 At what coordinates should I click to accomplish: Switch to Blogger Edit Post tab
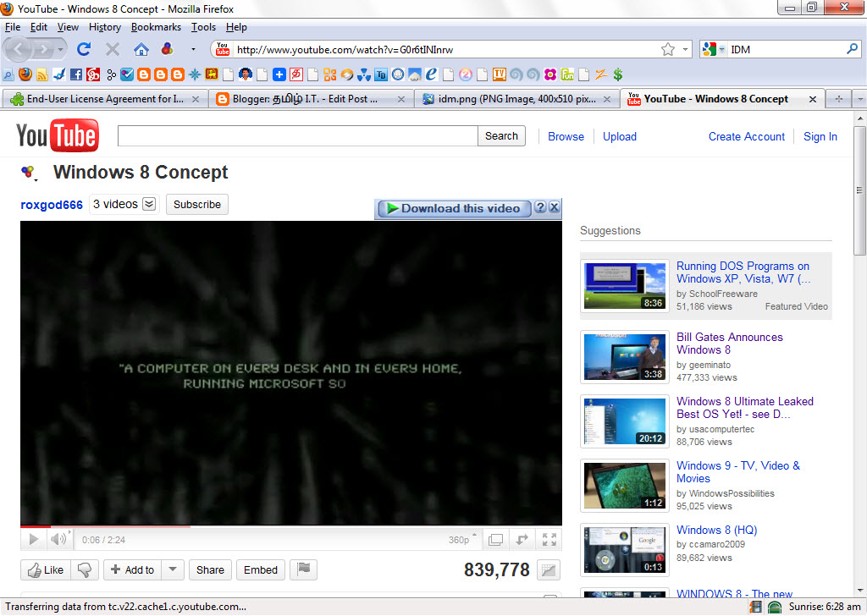coord(310,99)
